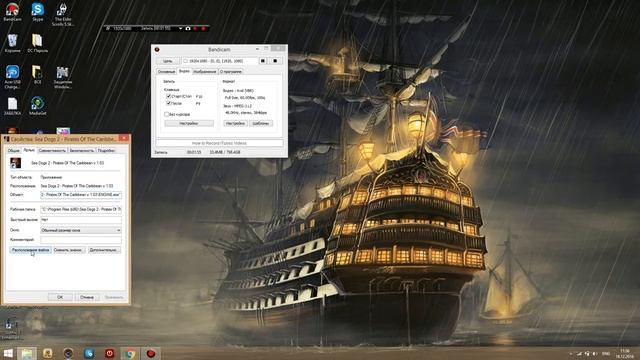Image resolution: width=640 pixels, height=360 pixels.
Task: Click the record section Настройки button
Action: (x=189, y=123)
